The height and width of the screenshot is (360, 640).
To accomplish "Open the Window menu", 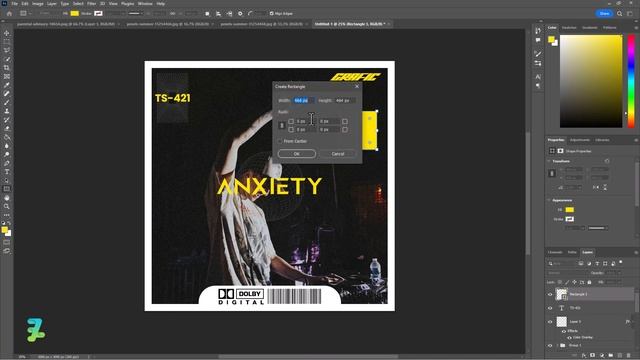I will tap(145, 4).
